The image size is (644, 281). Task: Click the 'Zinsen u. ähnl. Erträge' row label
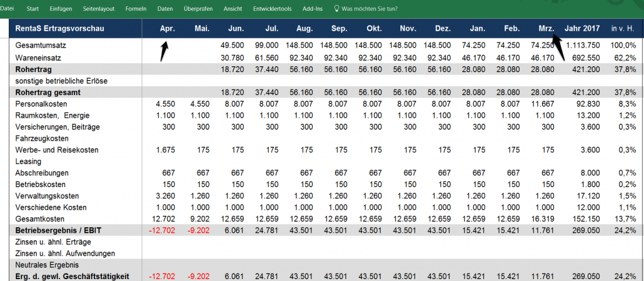tap(53, 242)
